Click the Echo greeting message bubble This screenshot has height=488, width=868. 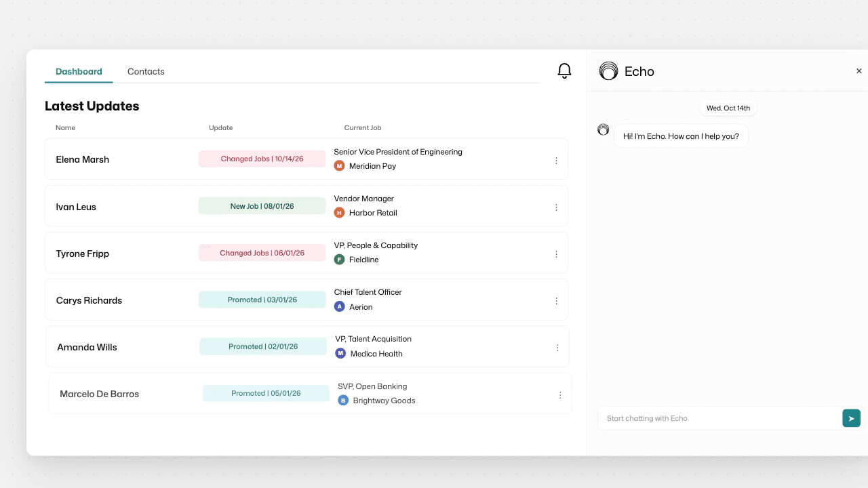[681, 136]
